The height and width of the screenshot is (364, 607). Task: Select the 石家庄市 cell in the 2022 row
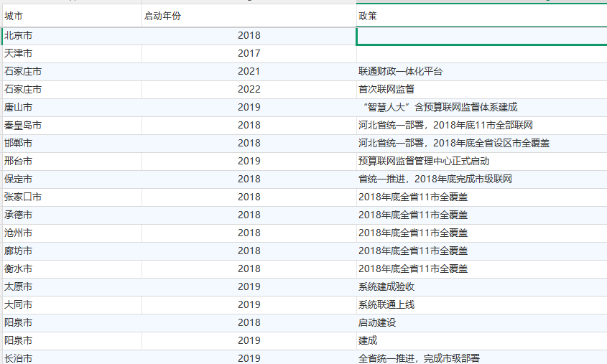coord(72,90)
